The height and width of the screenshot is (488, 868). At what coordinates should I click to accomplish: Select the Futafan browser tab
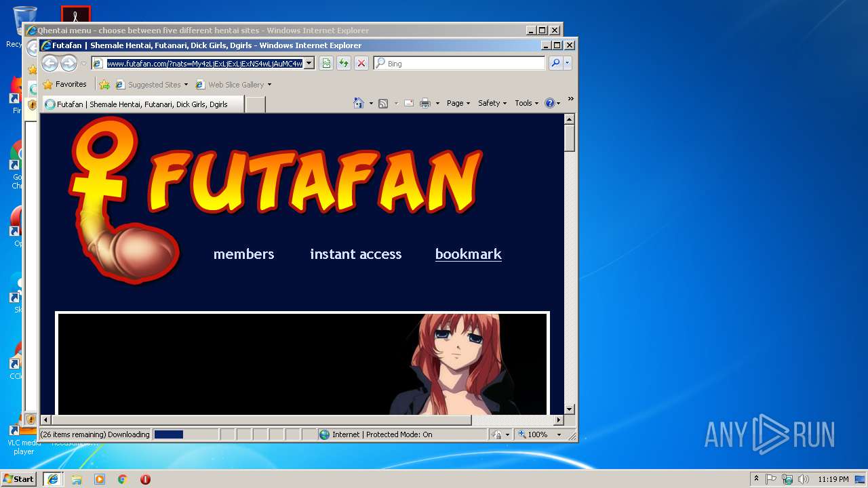click(x=143, y=104)
